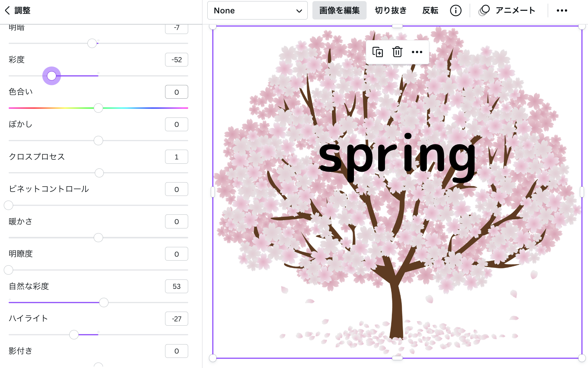Click the ビネットコントロール value field

[x=177, y=189]
